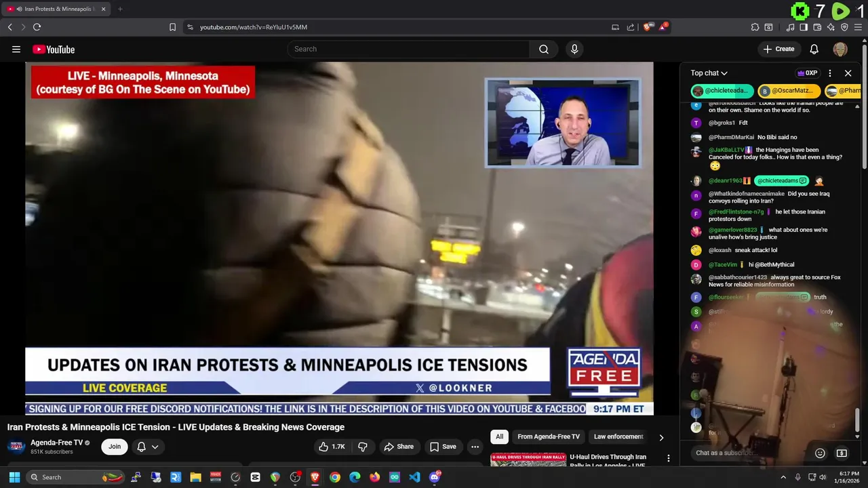The image size is (868, 488).
Task: Like the video with thumbs up
Action: 332,447
